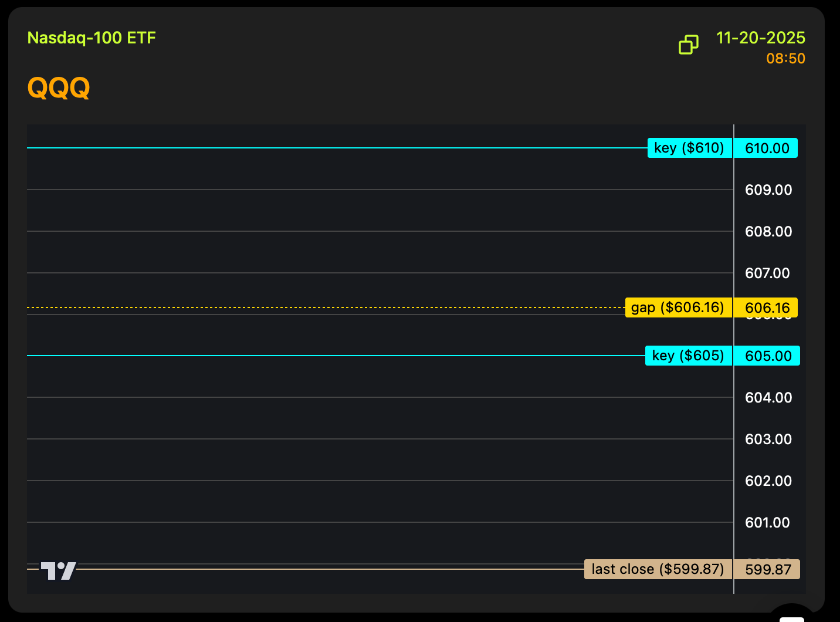Click the copy chart icon beside the date
The width and height of the screenshot is (840, 622).
[689, 45]
